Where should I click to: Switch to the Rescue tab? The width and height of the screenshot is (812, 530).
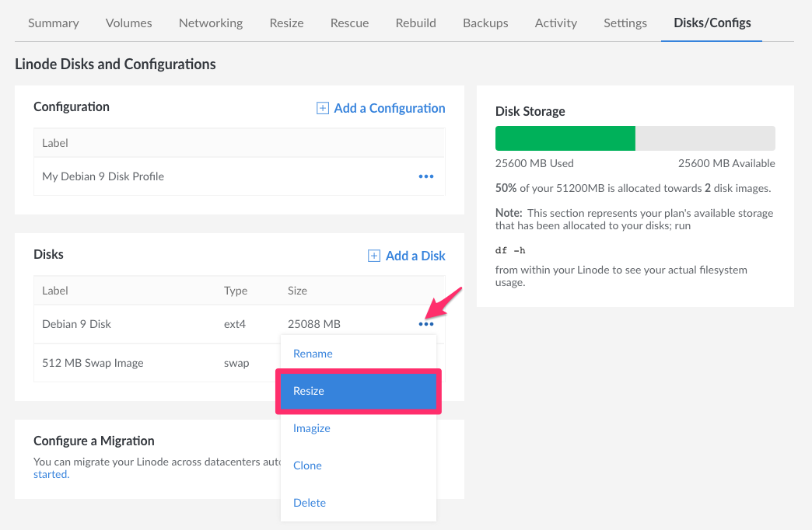click(x=349, y=23)
